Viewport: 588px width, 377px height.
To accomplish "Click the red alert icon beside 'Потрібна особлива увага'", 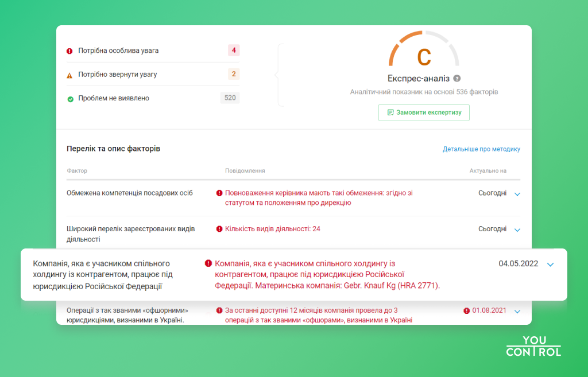I will point(69,51).
